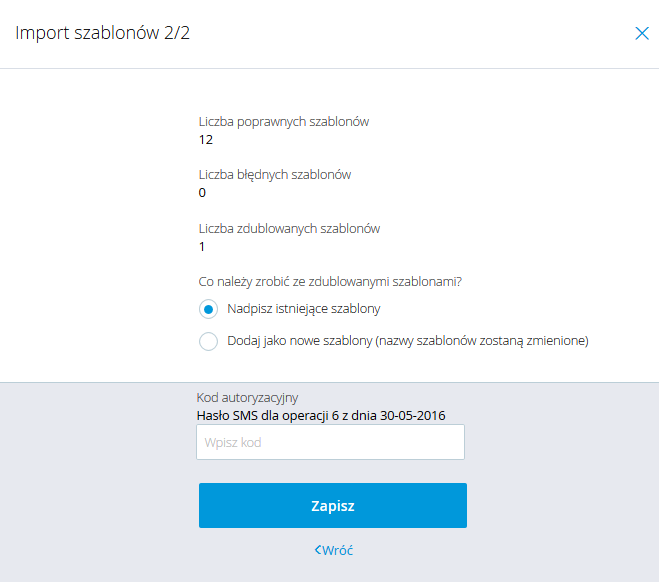659x582 pixels.
Task: Choose the Dodaj jako nowe szablony radio button
Action: tap(208, 341)
